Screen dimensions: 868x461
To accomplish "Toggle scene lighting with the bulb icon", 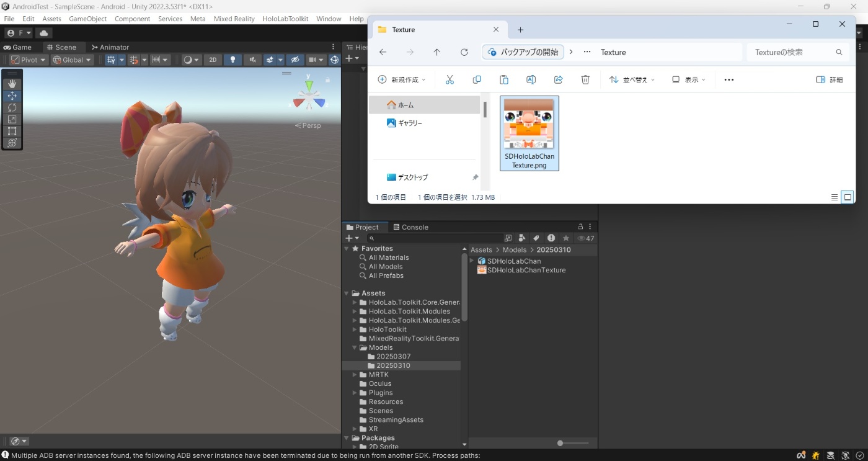I will pyautogui.click(x=232, y=60).
